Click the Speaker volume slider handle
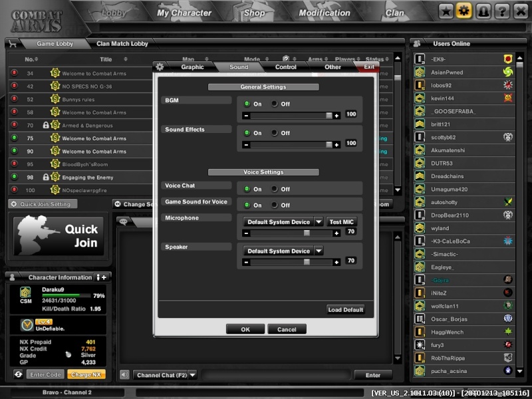This screenshot has width=532, height=399. [x=307, y=262]
